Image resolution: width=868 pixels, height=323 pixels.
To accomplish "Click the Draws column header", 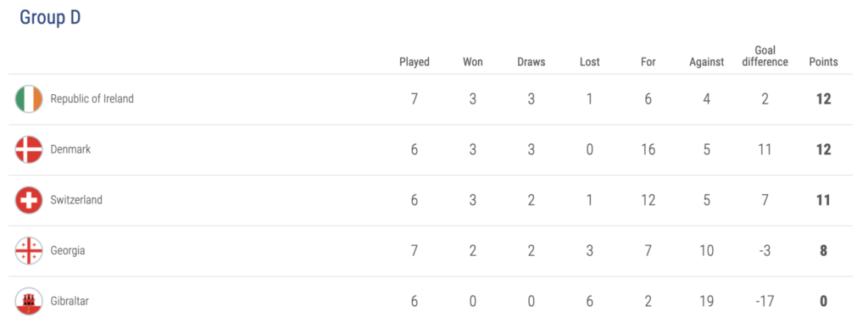I will (531, 62).
